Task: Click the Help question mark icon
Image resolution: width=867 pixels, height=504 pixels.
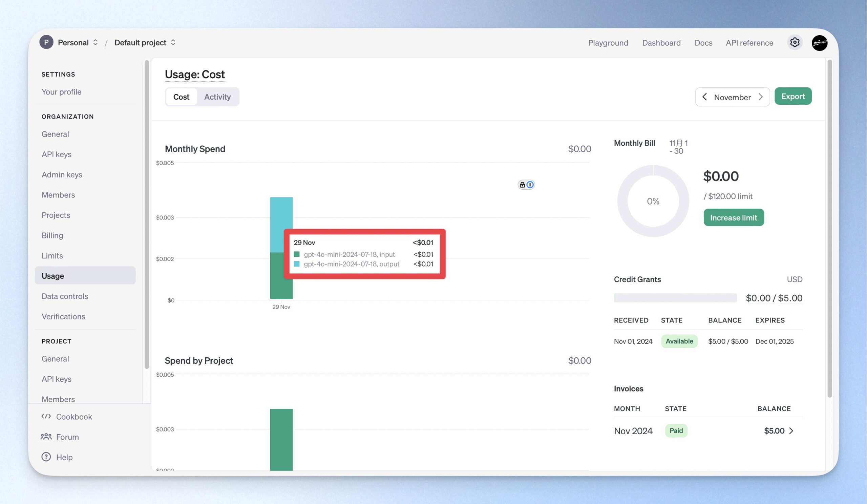Action: point(46,457)
